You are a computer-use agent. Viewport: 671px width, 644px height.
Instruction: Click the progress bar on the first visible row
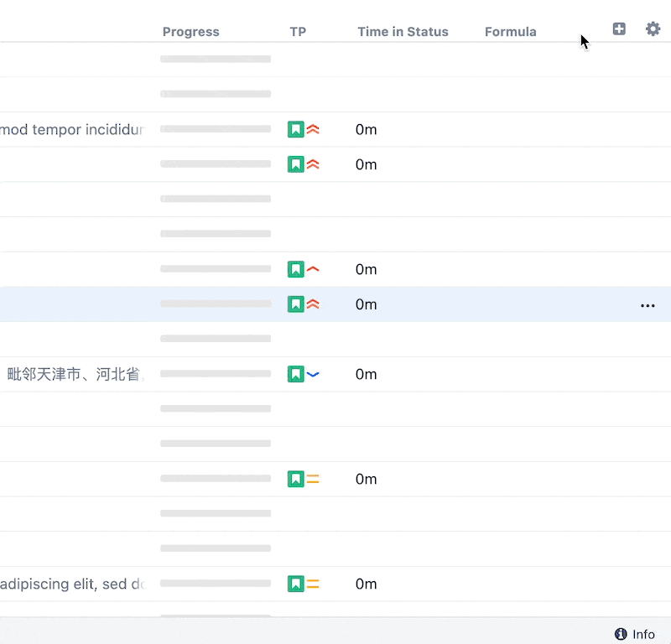click(216, 59)
